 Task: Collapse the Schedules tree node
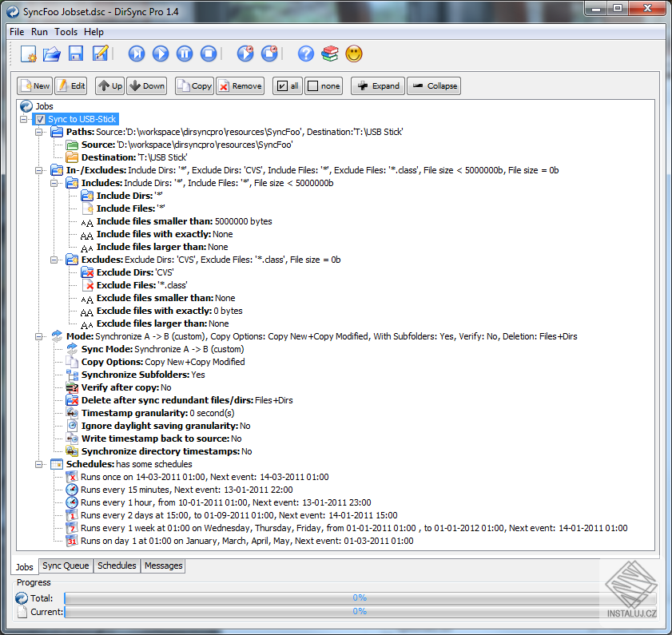[x=38, y=464]
